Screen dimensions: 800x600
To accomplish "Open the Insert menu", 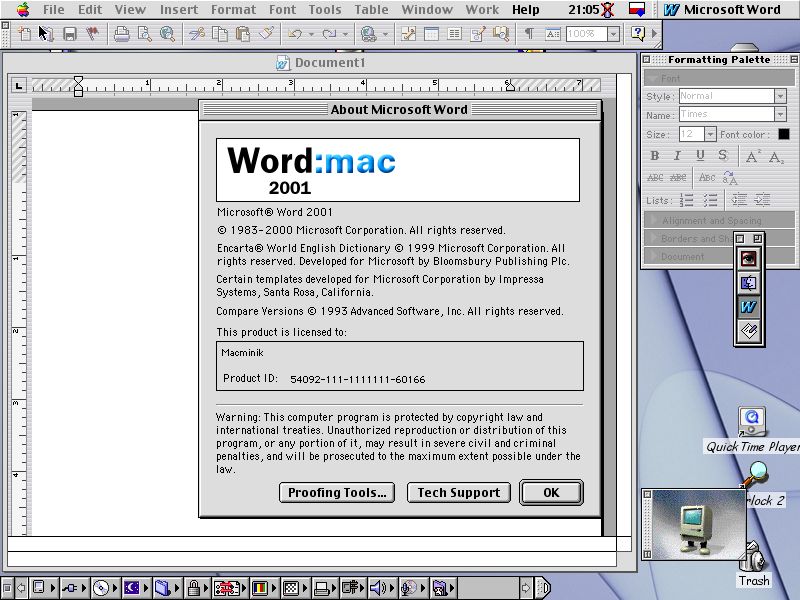I will click(179, 9).
